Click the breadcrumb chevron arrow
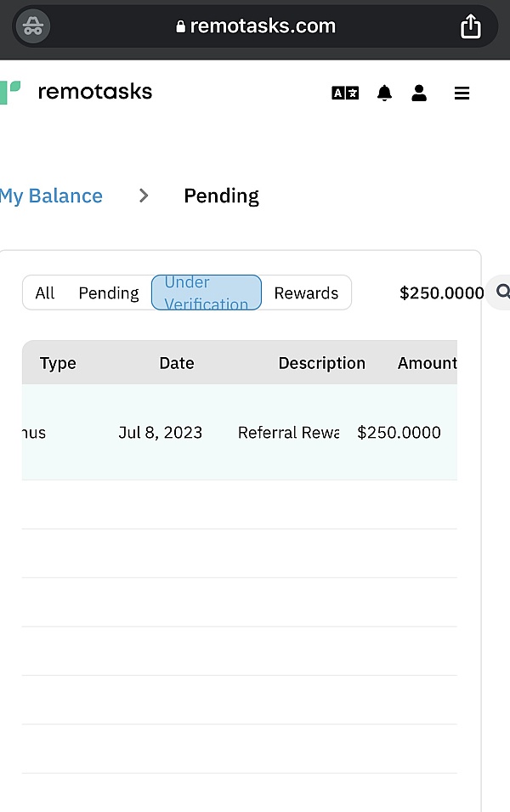 pyautogui.click(x=144, y=196)
